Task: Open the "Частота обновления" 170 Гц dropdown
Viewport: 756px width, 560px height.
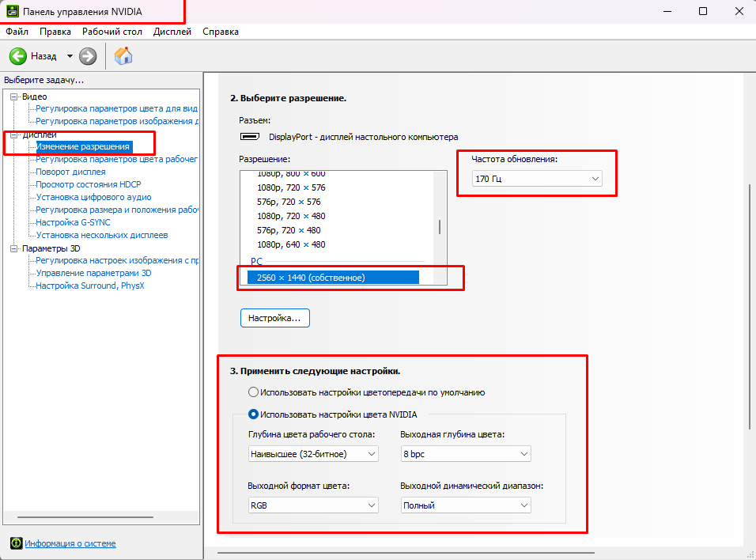Action: coord(537,180)
